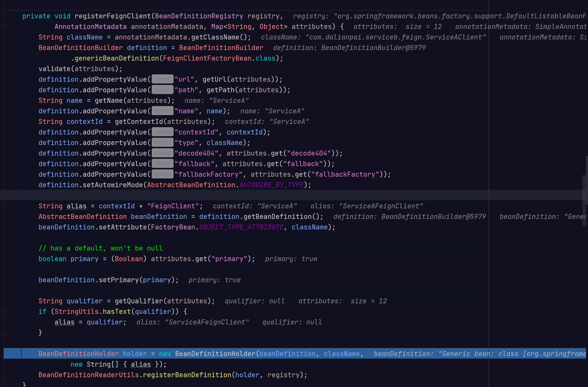
Task: Click 'alias = qualifier;' assignment line
Action: (x=90, y=322)
